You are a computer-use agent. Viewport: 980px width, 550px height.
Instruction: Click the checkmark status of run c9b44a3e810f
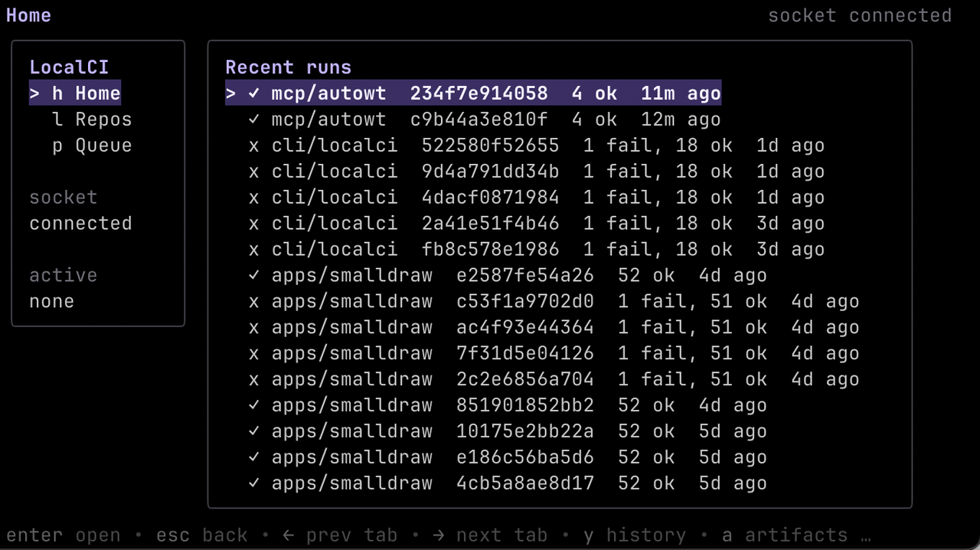point(254,119)
